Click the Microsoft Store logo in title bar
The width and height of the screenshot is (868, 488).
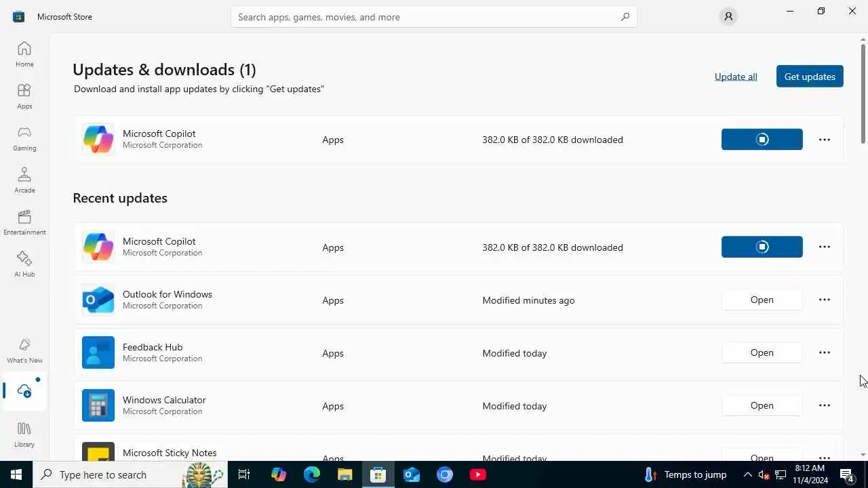(x=18, y=16)
